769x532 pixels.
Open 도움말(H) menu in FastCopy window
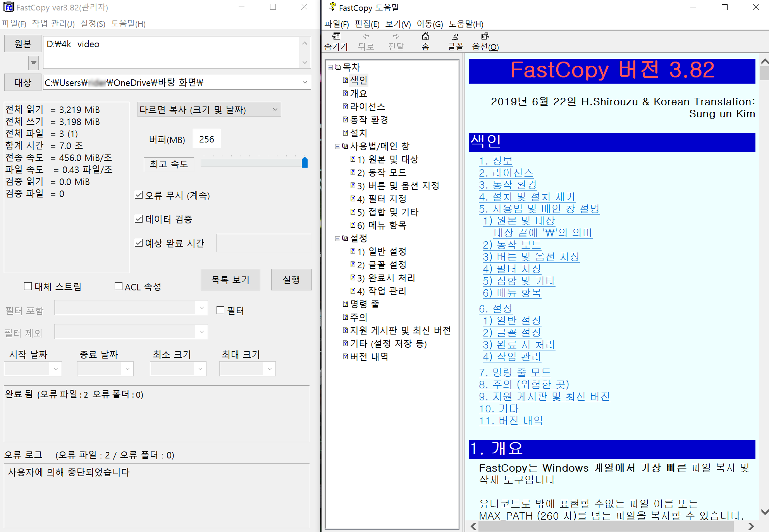[x=128, y=24]
